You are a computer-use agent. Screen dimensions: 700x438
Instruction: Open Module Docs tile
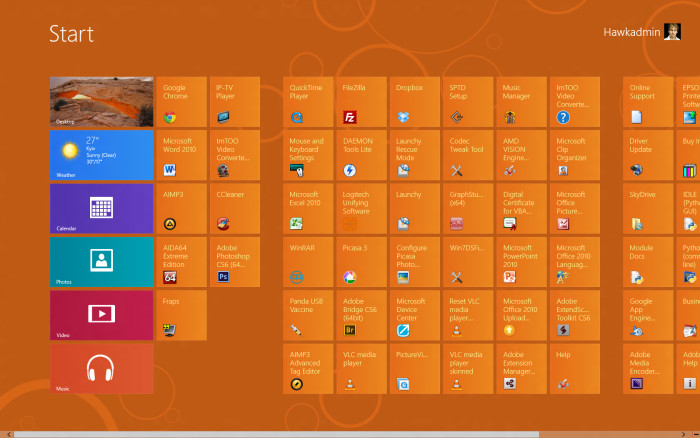648,262
